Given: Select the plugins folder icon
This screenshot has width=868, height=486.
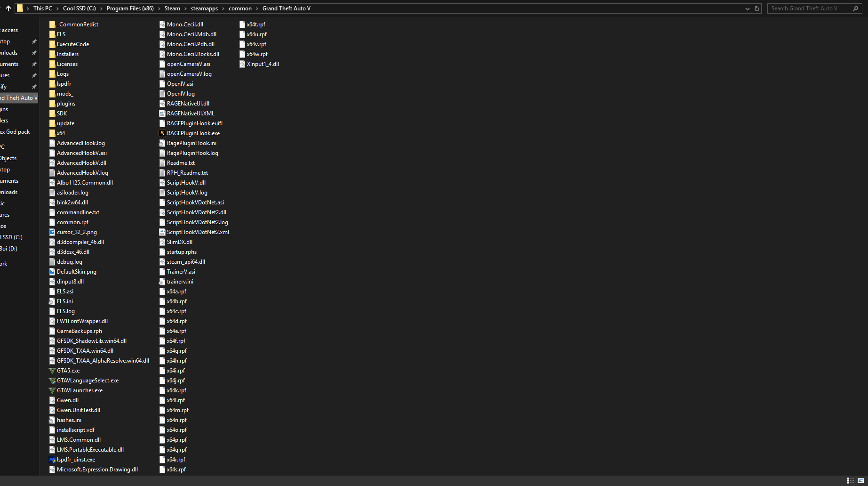Looking at the screenshot, I should tap(52, 104).
